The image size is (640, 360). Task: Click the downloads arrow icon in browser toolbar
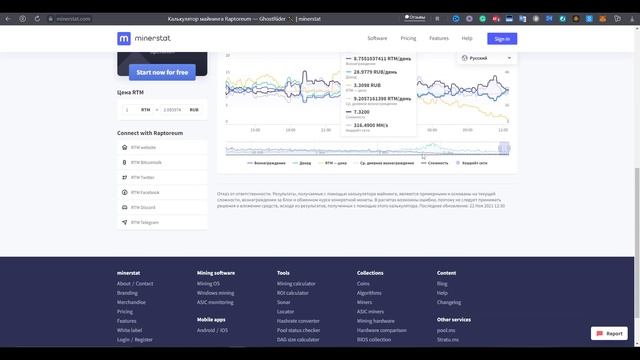pos(633,19)
